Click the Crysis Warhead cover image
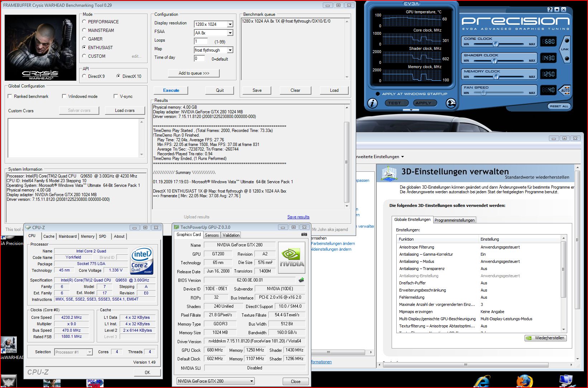This screenshot has height=388, width=588. click(40, 48)
